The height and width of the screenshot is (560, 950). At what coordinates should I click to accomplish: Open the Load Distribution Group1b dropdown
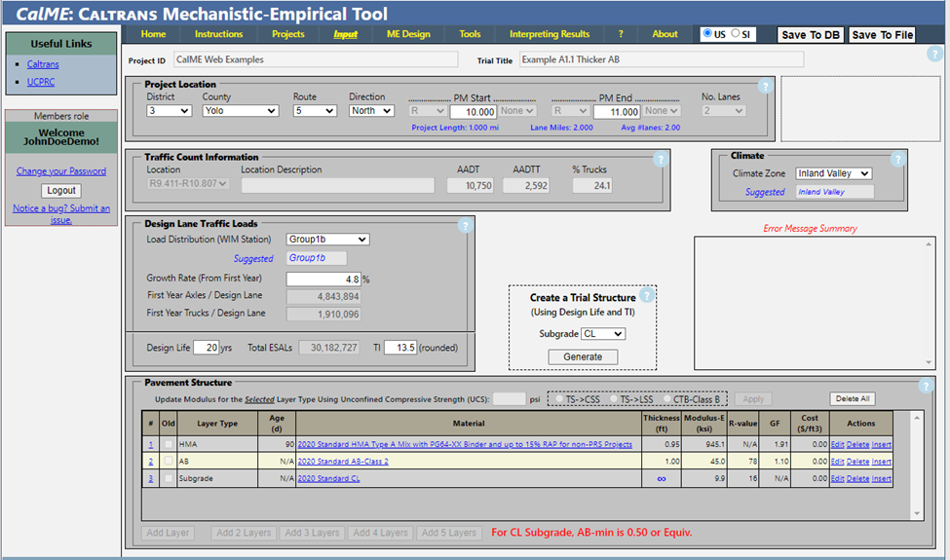click(x=327, y=239)
